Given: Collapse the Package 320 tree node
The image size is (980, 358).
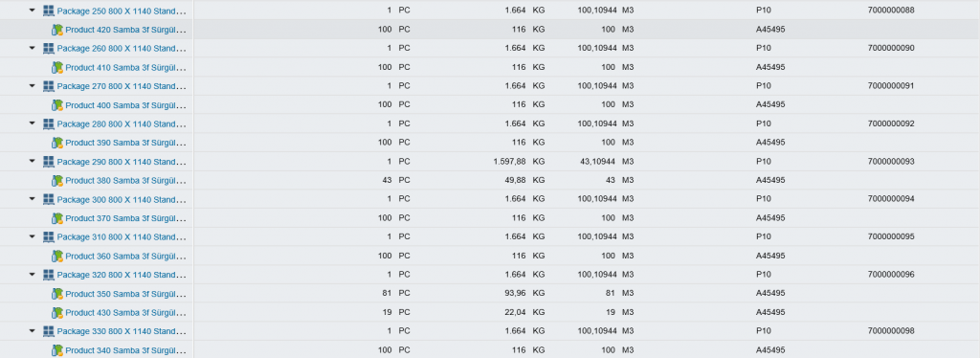Looking at the screenshot, I should tap(33, 275).
